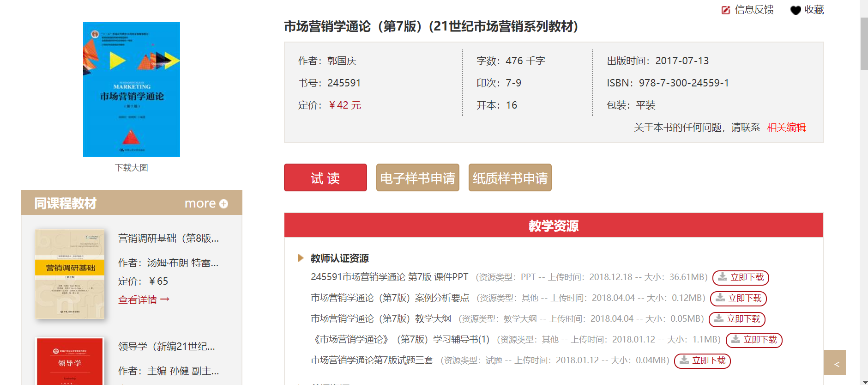Click author line 作者：汤姆·布朗 特雷...
Image resolution: width=868 pixels, height=385 pixels.
169,263
